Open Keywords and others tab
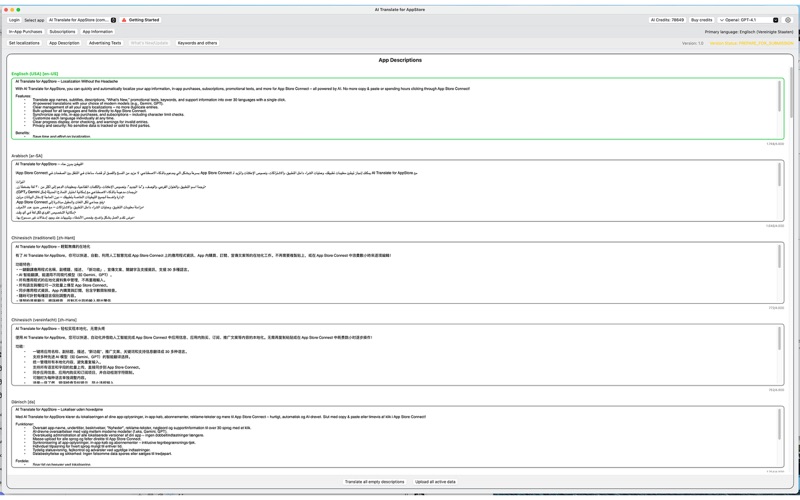800x500 pixels. pyautogui.click(x=197, y=43)
